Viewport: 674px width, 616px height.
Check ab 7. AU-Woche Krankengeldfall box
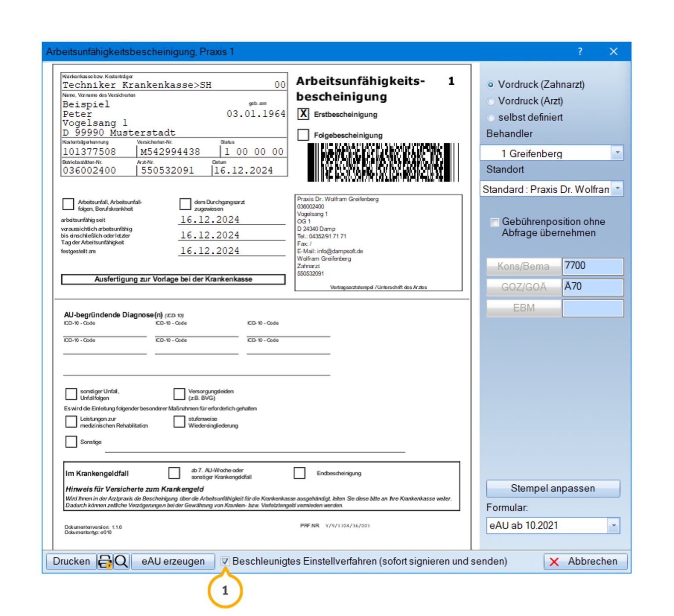click(x=174, y=473)
